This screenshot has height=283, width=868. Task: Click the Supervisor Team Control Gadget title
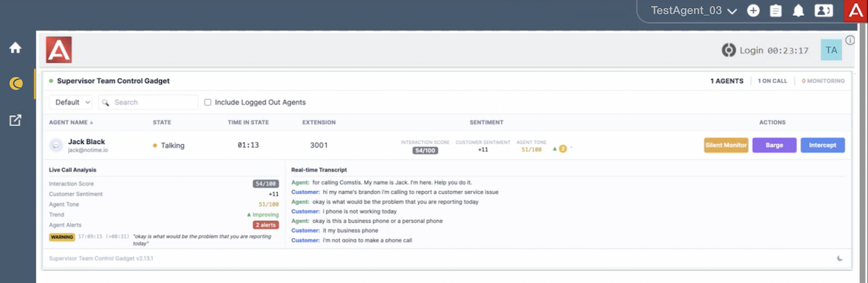pyautogui.click(x=113, y=81)
